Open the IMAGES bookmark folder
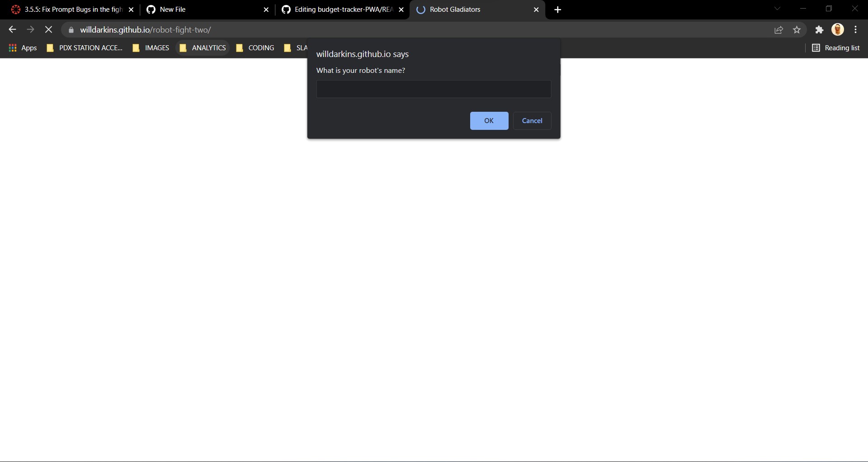Image resolution: width=868 pixels, height=462 pixels. (x=151, y=48)
